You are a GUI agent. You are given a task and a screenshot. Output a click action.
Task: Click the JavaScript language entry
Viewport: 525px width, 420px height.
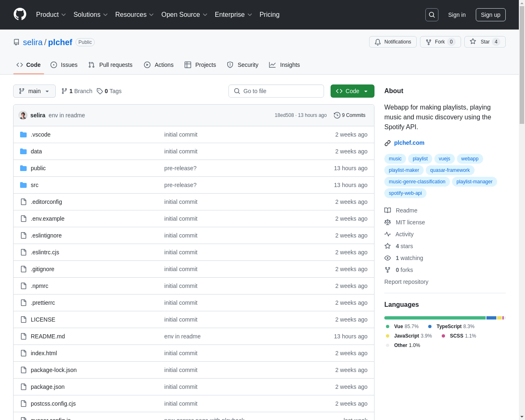pos(409,336)
